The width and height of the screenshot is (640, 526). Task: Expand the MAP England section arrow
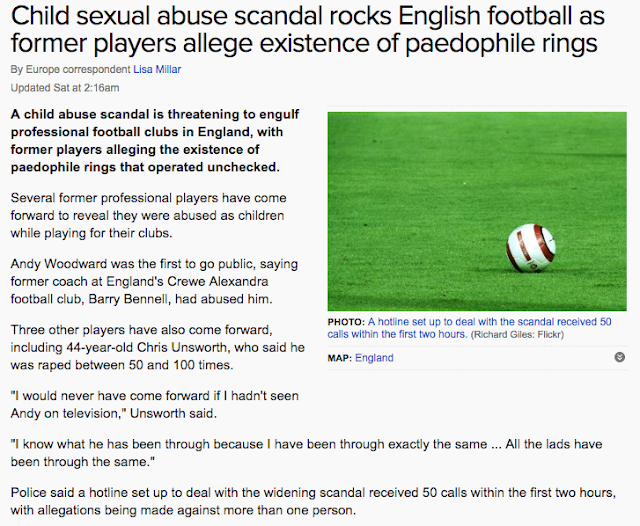[x=620, y=357]
